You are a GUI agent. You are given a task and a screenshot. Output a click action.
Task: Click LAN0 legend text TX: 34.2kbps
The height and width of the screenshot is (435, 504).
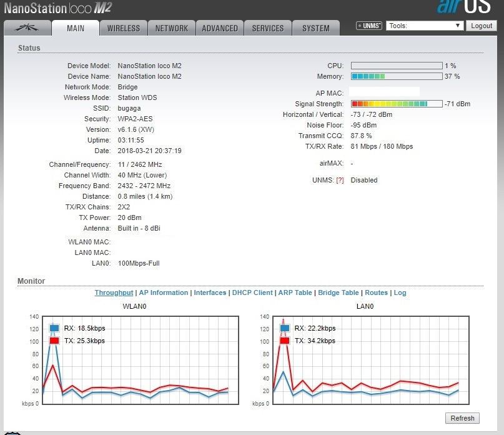(x=315, y=341)
